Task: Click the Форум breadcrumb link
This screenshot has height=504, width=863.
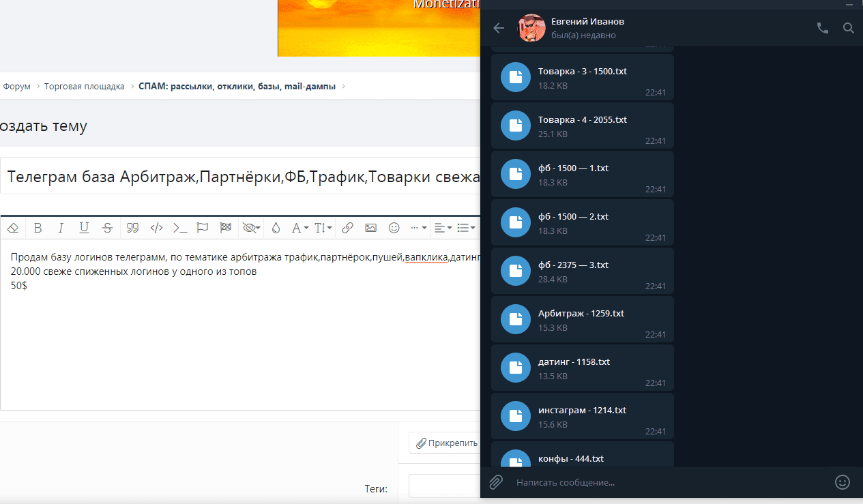Action: (x=17, y=87)
